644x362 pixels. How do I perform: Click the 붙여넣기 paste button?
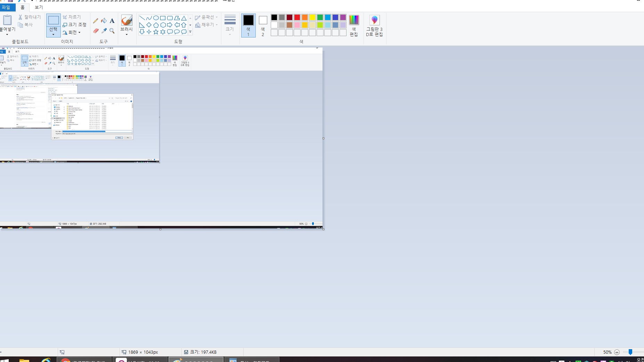coord(7,20)
